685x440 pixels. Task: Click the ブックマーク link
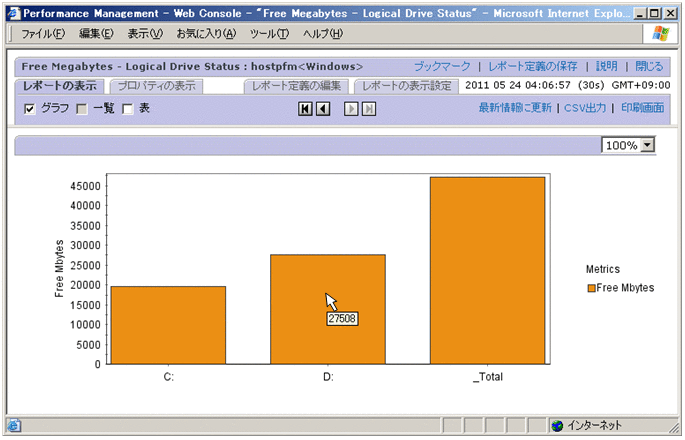coord(442,66)
